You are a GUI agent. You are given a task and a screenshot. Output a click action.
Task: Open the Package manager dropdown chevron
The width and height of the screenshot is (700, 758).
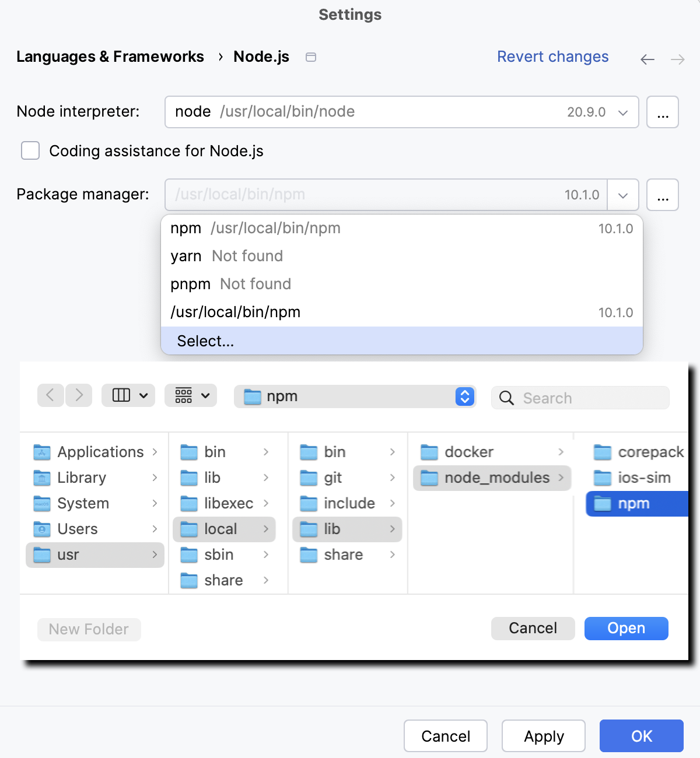(622, 195)
